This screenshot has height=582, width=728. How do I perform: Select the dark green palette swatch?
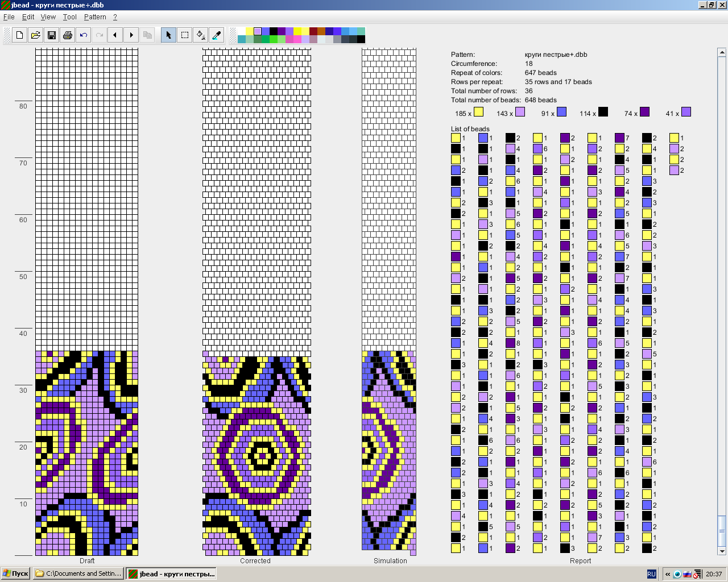[258, 39]
